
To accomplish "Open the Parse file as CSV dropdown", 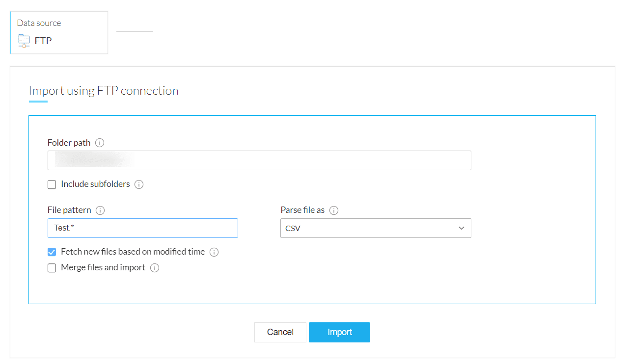I will coord(376,228).
